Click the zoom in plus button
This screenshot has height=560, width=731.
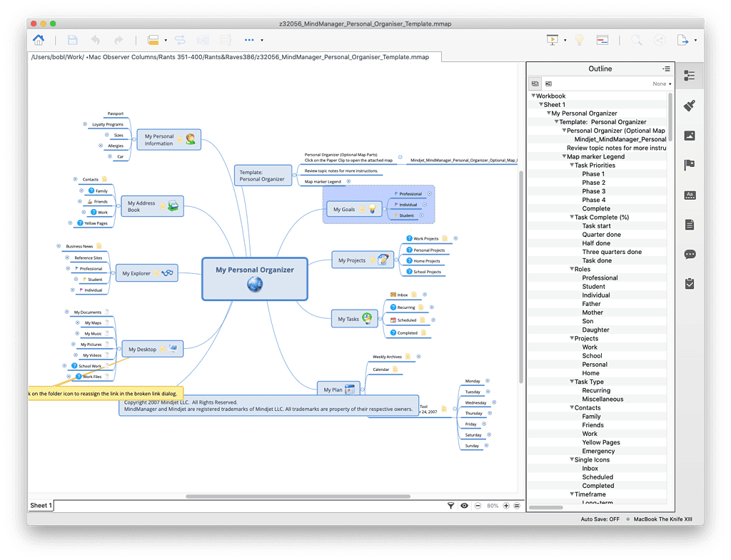[506, 506]
